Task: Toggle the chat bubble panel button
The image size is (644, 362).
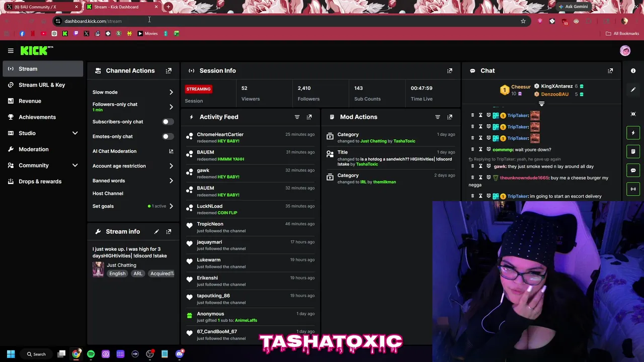Action: pyautogui.click(x=633, y=170)
